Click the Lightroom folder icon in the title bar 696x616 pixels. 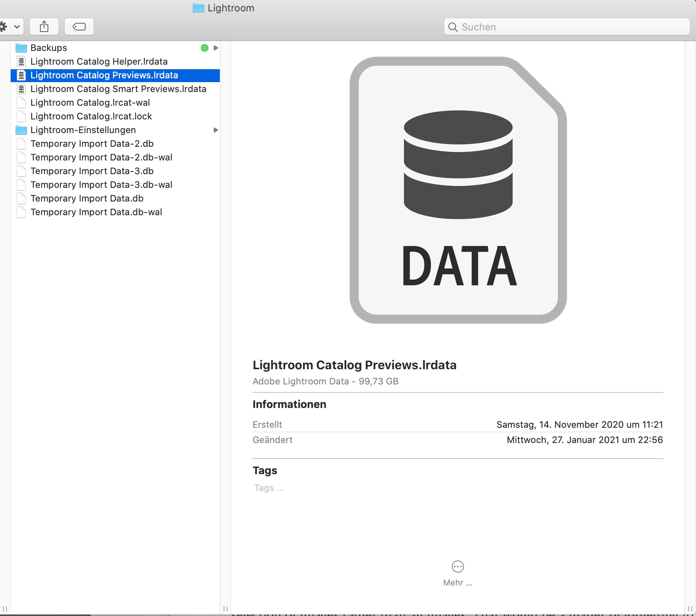pyautogui.click(x=198, y=8)
